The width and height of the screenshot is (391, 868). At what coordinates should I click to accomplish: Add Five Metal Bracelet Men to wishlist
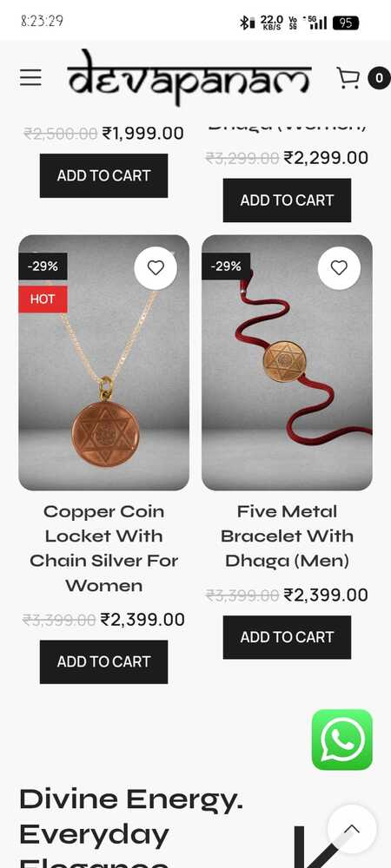pyautogui.click(x=339, y=268)
